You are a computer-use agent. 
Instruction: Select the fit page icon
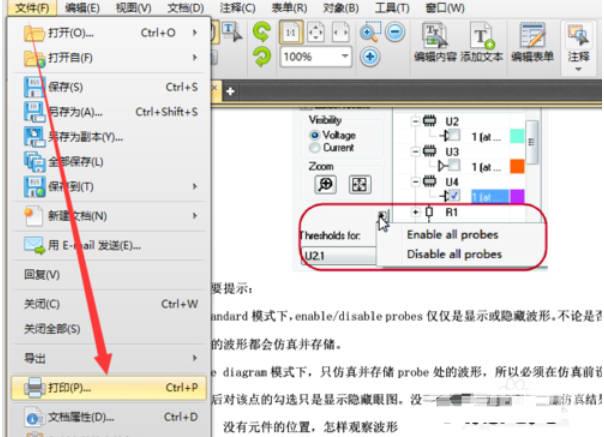[315, 32]
